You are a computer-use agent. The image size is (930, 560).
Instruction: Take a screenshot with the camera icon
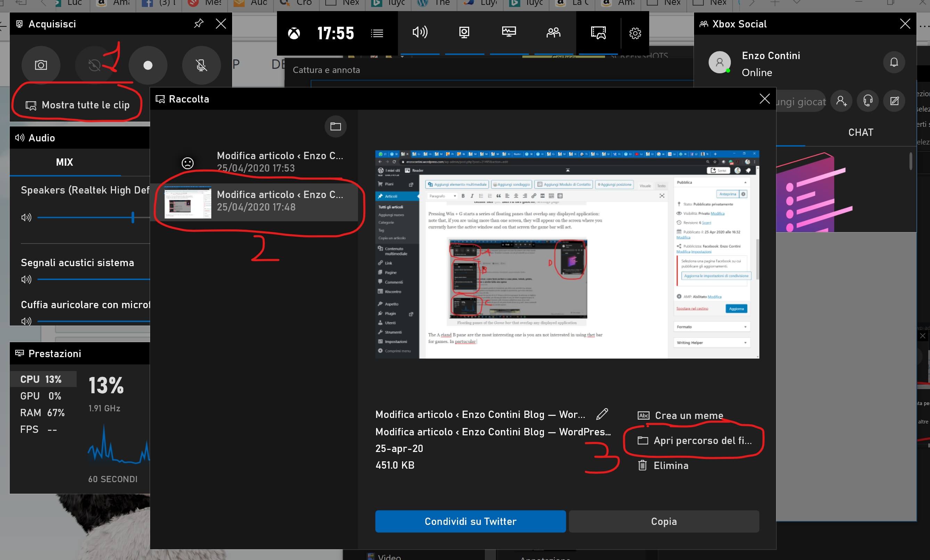click(x=41, y=65)
